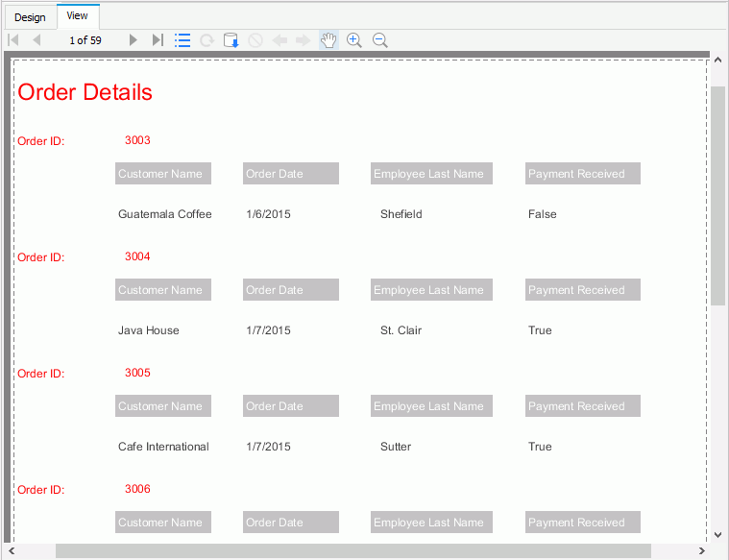Click the zoom in magnifier
This screenshot has height=560, width=729.
(354, 40)
